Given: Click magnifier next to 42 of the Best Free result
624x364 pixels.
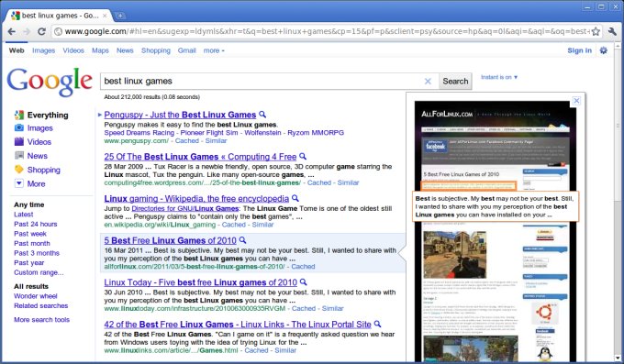Looking at the screenshot, I should [378, 325].
